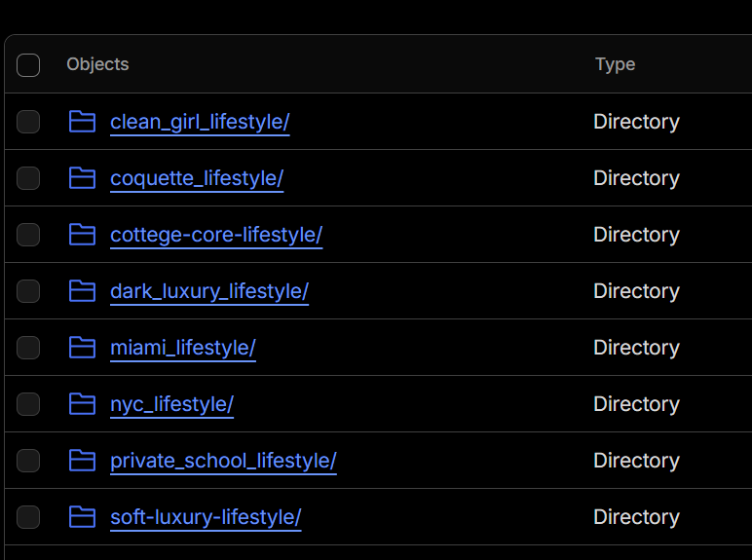Tick the cottege-core-lifestyle/ checkbox
The width and height of the screenshot is (752, 560).
pos(28,235)
